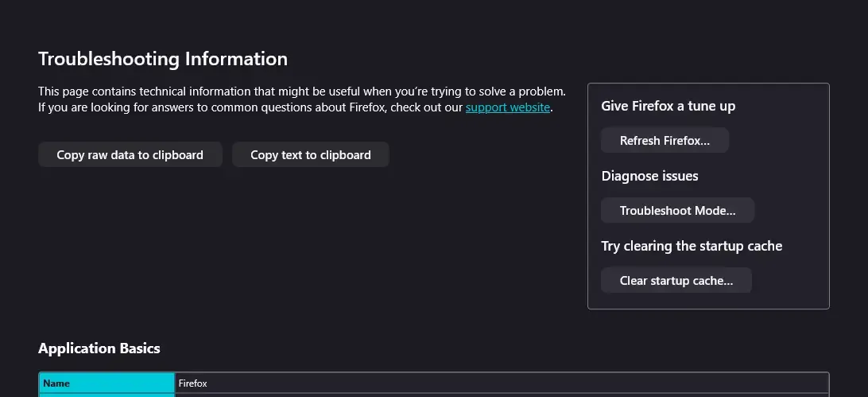Click the Diagnose issues label
This screenshot has width=868, height=397.
[x=650, y=176]
